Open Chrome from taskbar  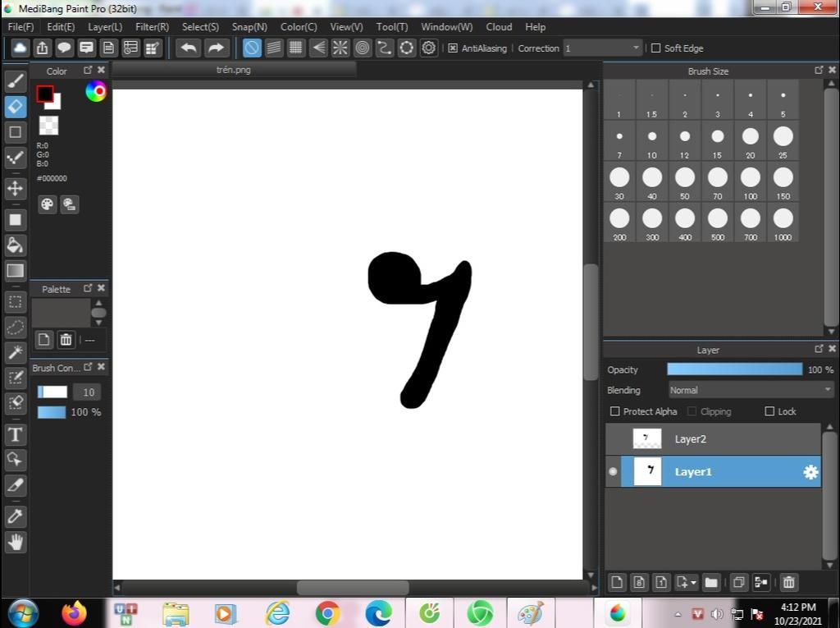coord(327,613)
